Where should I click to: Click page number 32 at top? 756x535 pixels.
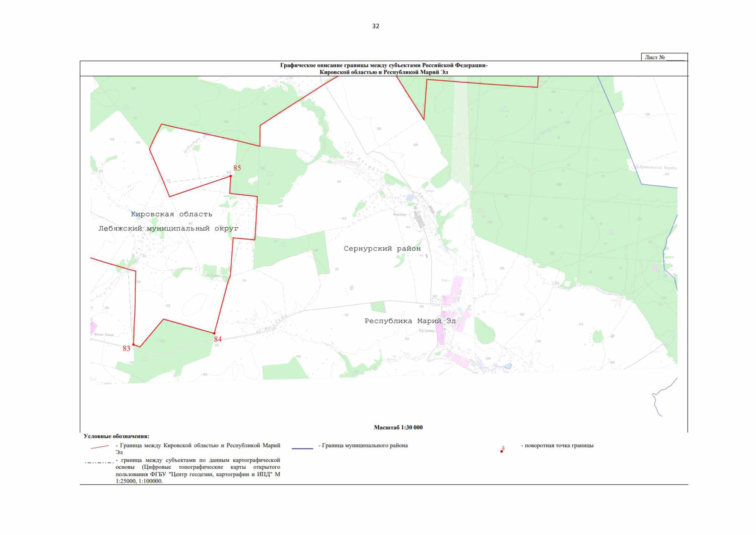pyautogui.click(x=375, y=26)
